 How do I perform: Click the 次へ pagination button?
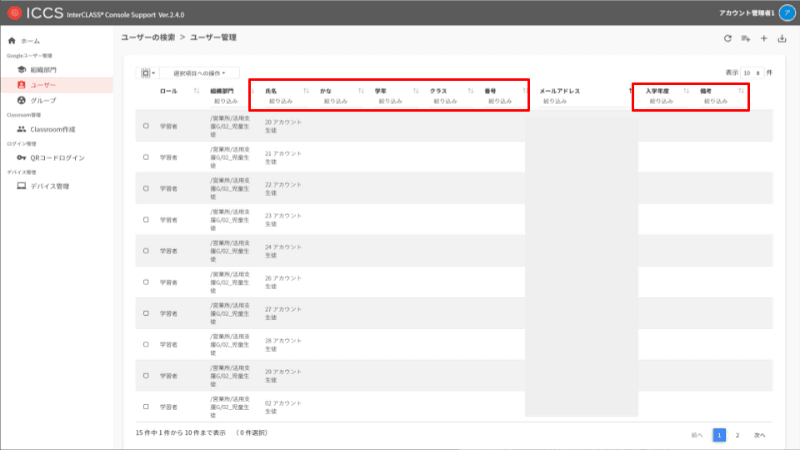click(x=760, y=435)
